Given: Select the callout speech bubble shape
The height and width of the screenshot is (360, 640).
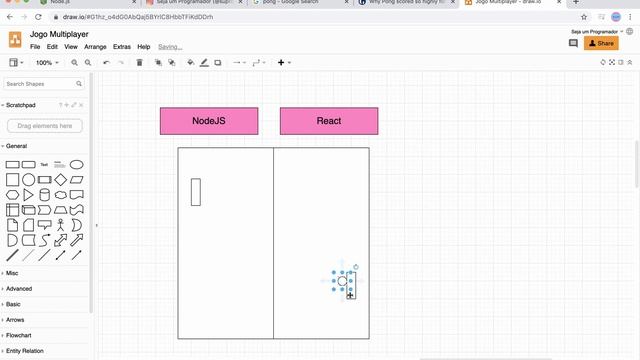Looking at the screenshot, I should [x=44, y=225].
